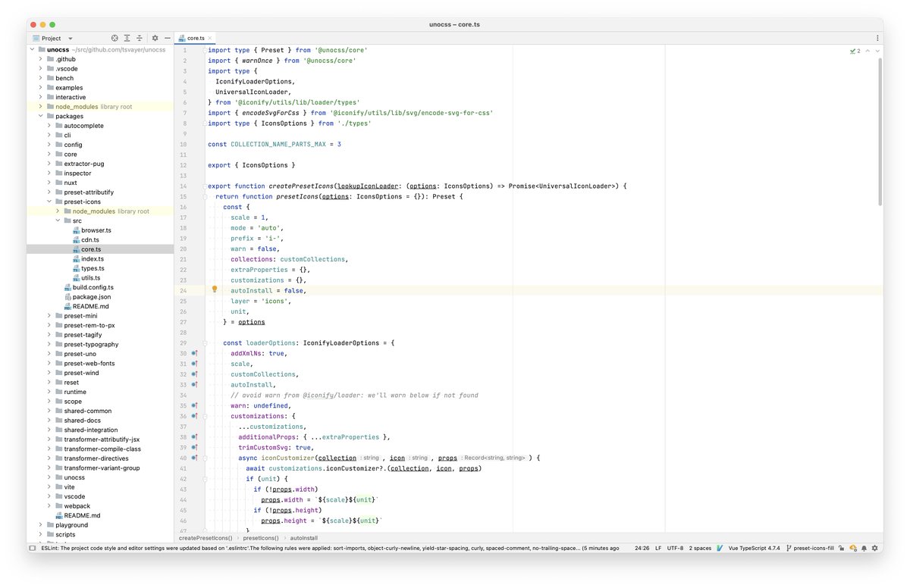The height and width of the screenshot is (588, 910).
Task: Expand the playground folder
Action: tap(41, 525)
